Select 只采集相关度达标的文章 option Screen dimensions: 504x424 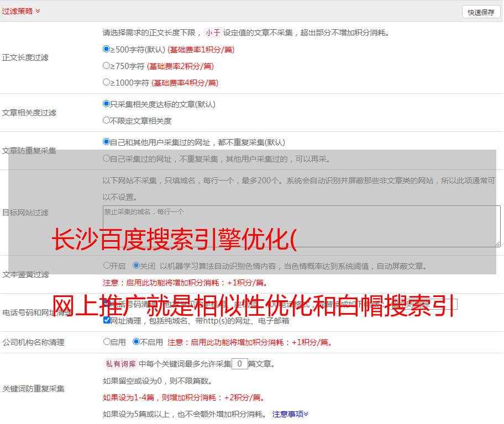coord(107,104)
